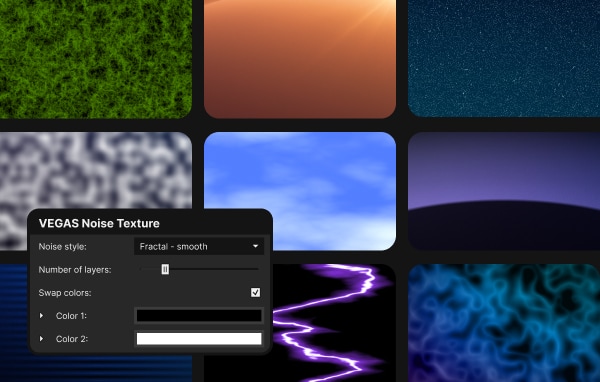
Task: Select the purple lightning bolt thumbnail
Action: (333, 323)
